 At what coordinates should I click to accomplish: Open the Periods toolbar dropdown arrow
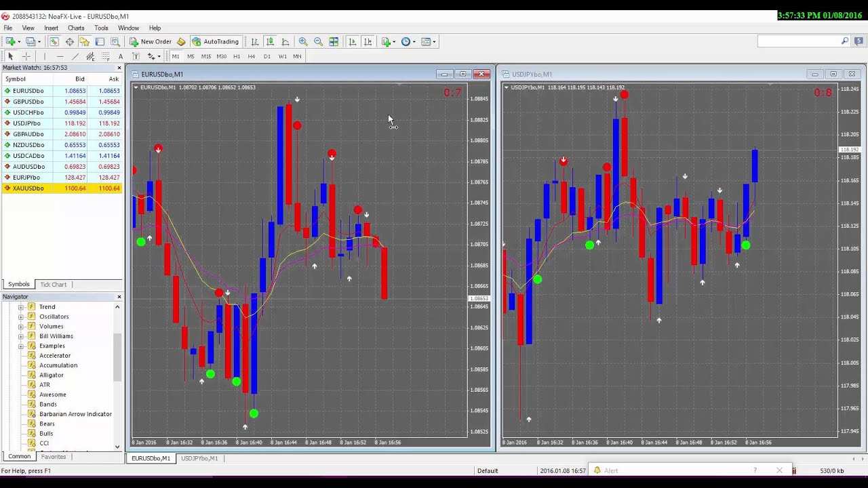pos(414,41)
